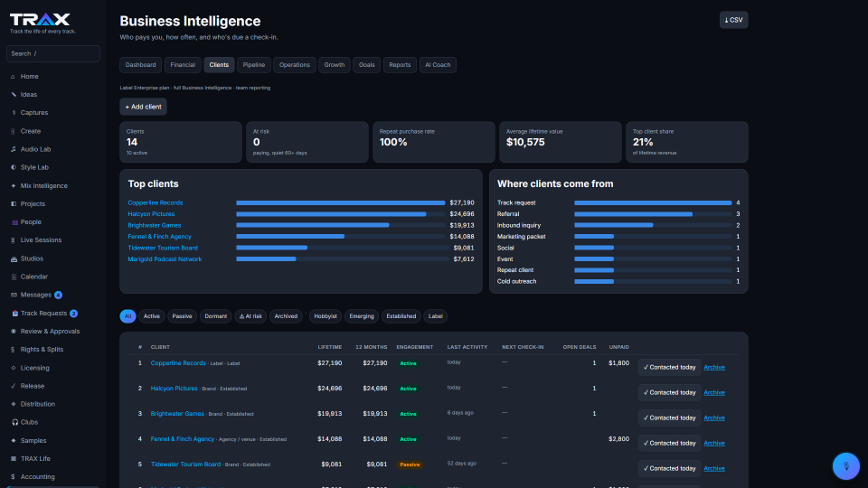868x488 pixels.
Task: Open the TRAX Life sidebar icon
Action: point(14,459)
